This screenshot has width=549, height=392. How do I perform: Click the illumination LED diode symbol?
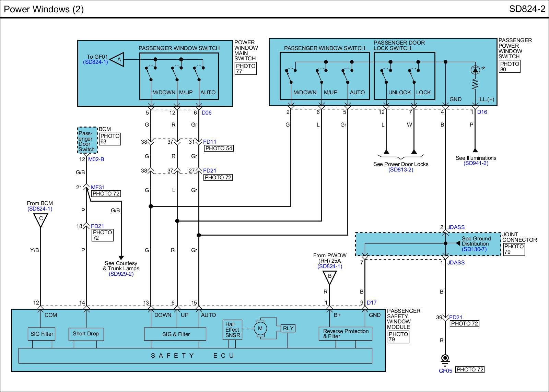tap(475, 70)
